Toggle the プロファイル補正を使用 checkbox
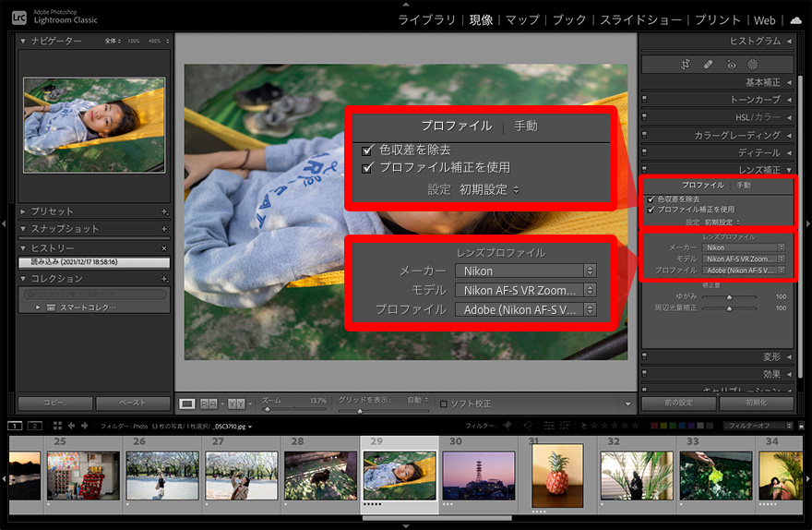This screenshot has width=812, height=530. (651, 210)
